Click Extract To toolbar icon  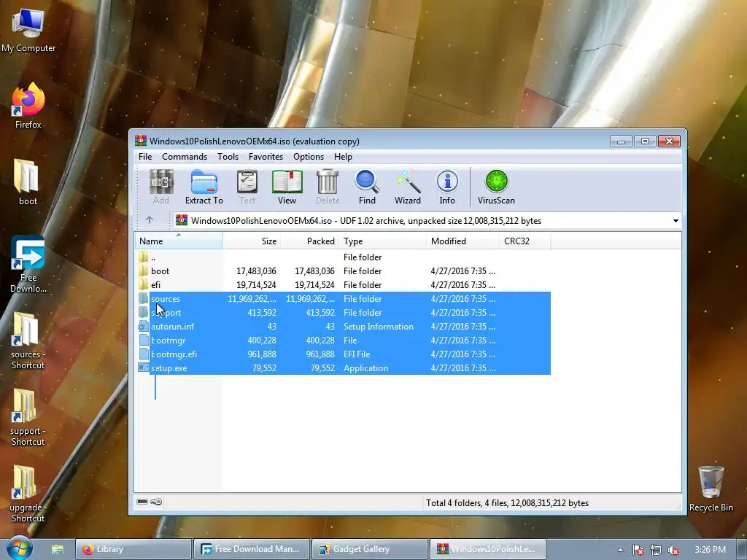tap(204, 187)
